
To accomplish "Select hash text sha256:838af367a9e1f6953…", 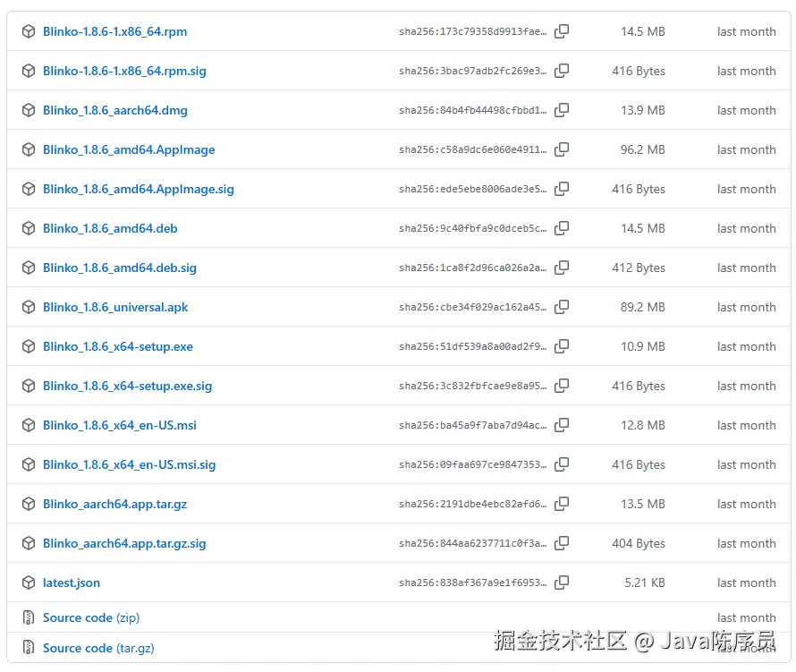I will click(472, 583).
